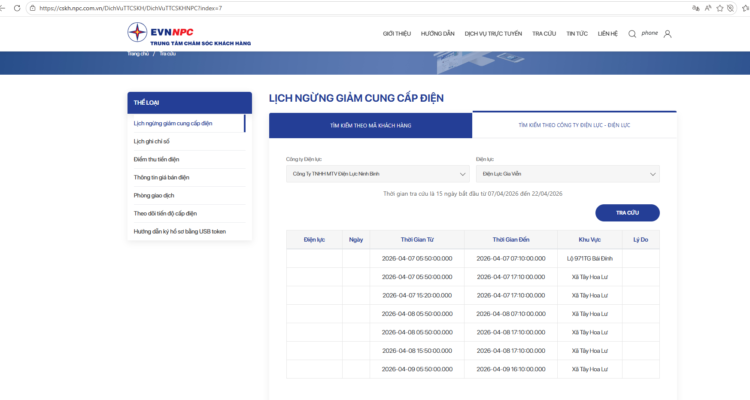Open the Dịch vụ trực tuyến menu

coord(492,34)
